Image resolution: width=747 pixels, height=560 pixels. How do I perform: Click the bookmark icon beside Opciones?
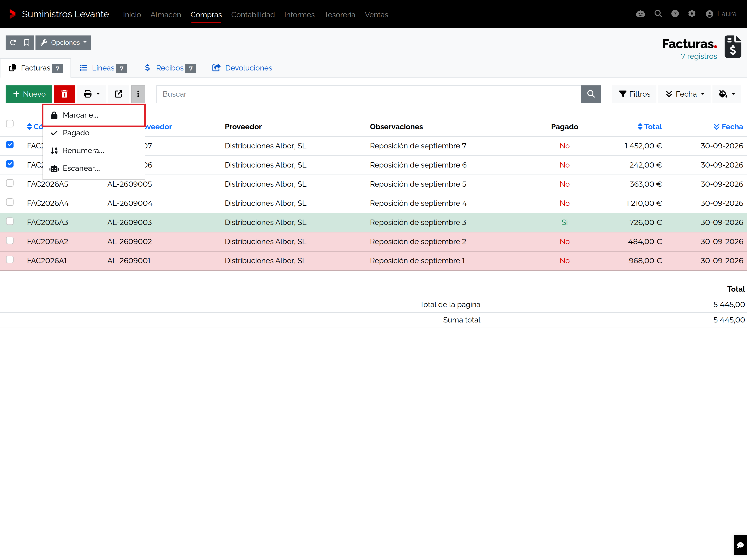pyautogui.click(x=27, y=42)
